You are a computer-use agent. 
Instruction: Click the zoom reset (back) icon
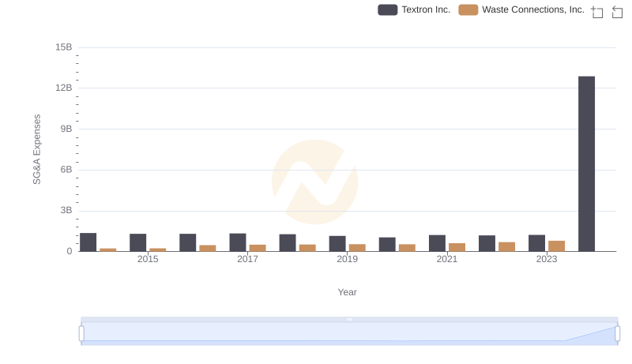point(617,12)
